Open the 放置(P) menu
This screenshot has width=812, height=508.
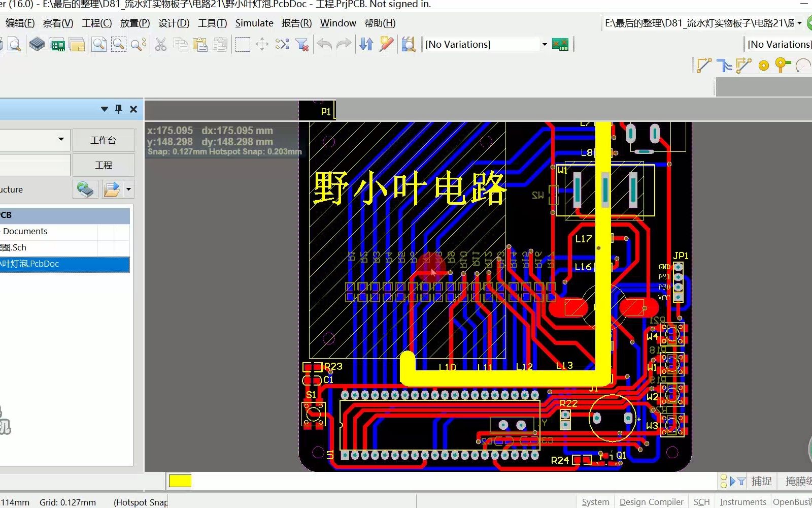[x=135, y=23]
